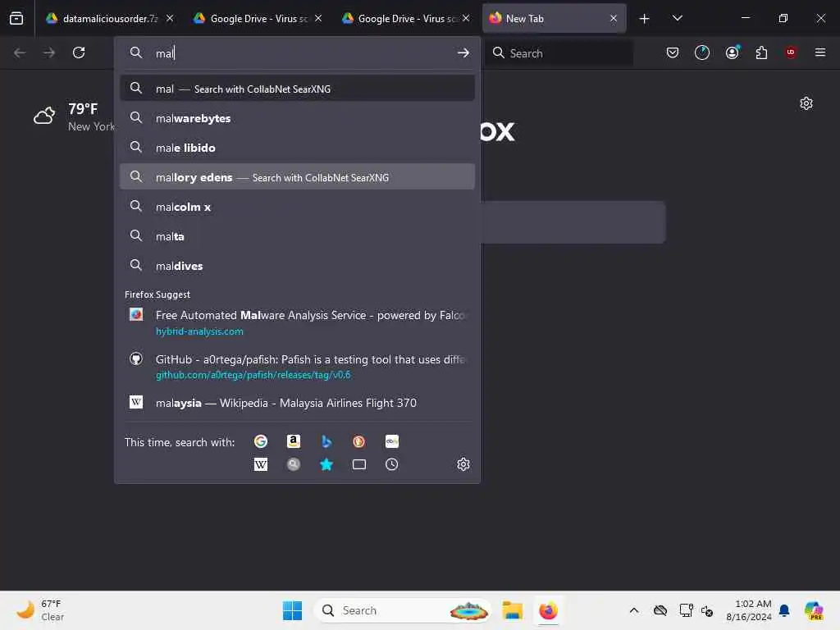Viewport: 840px width, 630px height.
Task: Go forward one page
Action: pos(49,52)
